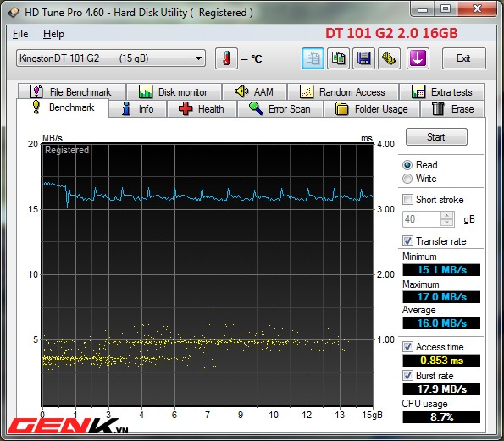Open options with the wrench icon
The width and height of the screenshot is (504, 441).
pyautogui.click(x=389, y=58)
